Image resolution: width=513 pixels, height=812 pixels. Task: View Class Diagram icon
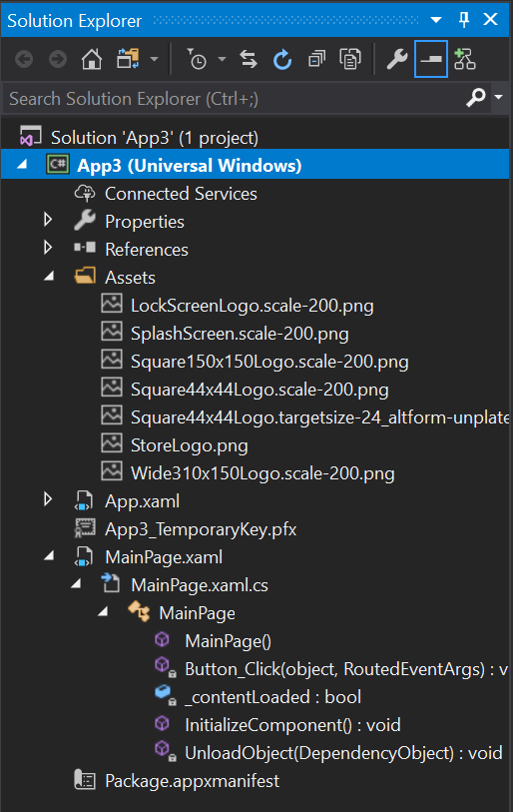coord(465,60)
